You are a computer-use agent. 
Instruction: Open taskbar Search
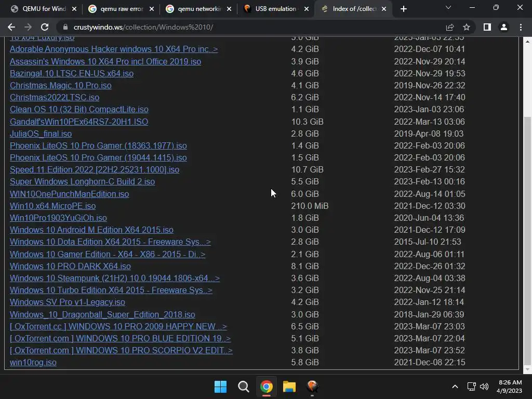pyautogui.click(x=243, y=387)
